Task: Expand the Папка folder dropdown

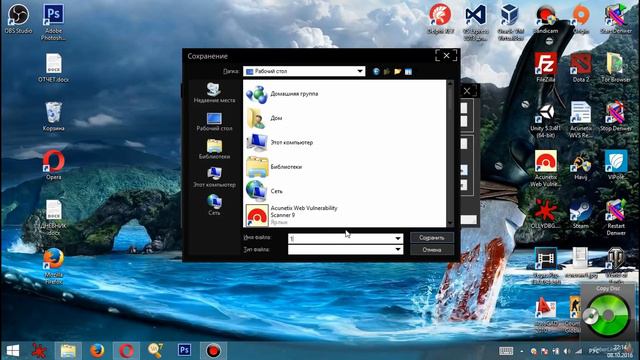Action: pos(360,71)
